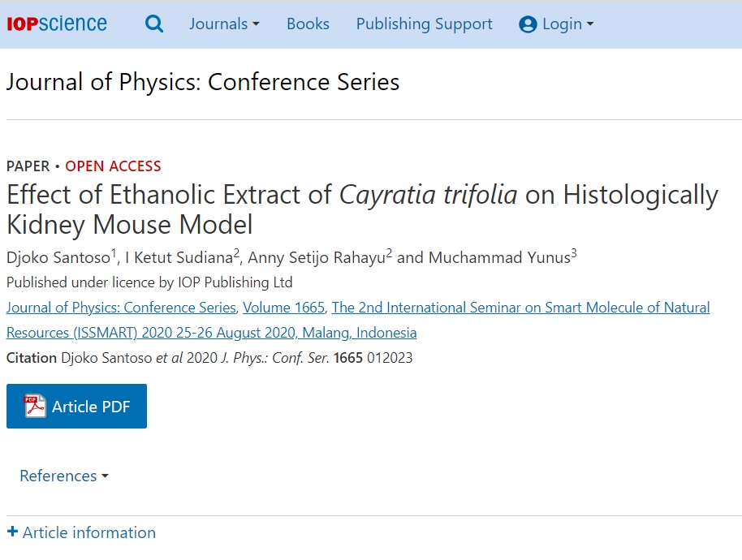Click author name I Ketut Sudiana
This screenshot has width=742, height=560.
pos(179,258)
